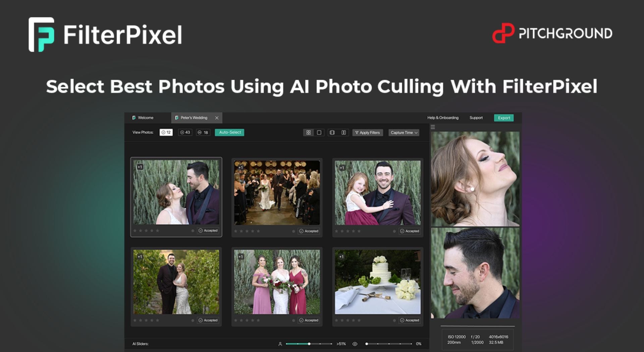Select the side-by-side two-column view icon
This screenshot has height=352, width=644.
point(343,133)
